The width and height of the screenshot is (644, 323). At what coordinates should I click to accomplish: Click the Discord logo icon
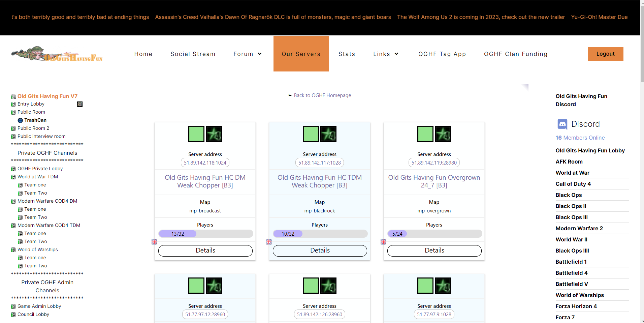click(562, 124)
